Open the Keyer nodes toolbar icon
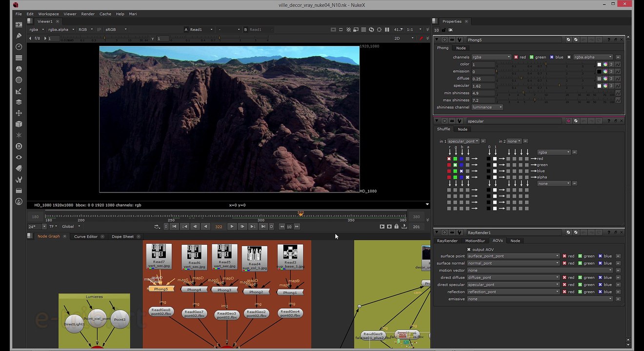 tap(19, 91)
